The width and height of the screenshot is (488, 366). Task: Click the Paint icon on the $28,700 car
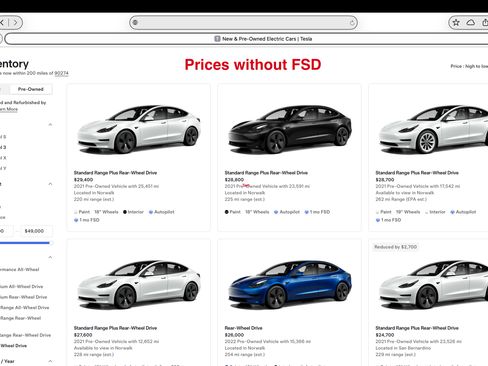[x=377, y=212]
